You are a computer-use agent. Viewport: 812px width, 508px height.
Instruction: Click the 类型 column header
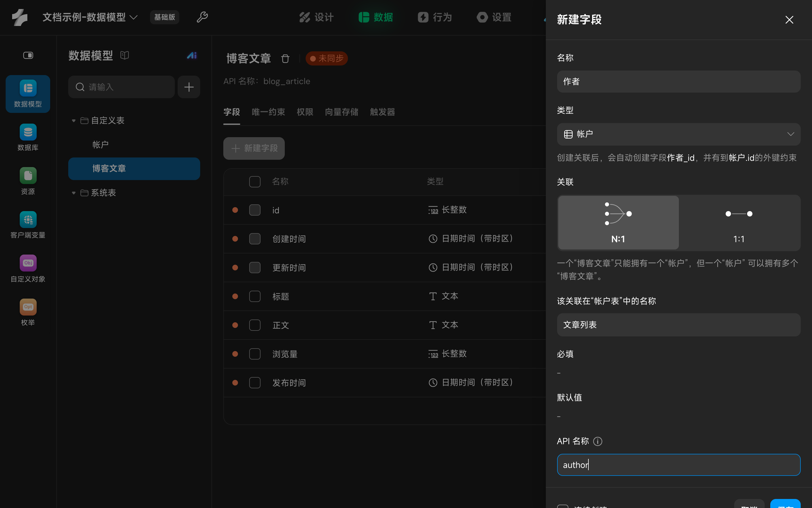point(435,181)
